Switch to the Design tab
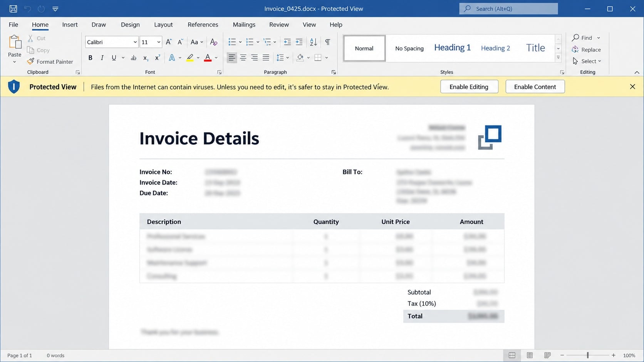The height and width of the screenshot is (362, 644). coord(130,25)
